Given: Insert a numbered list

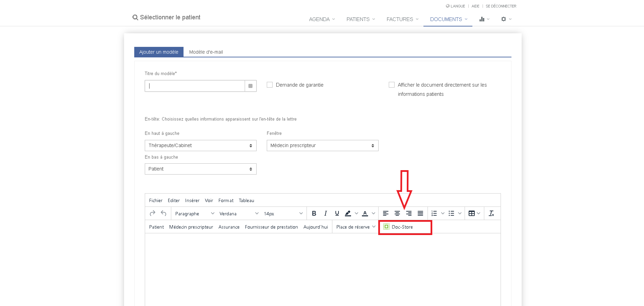Looking at the screenshot, I should [x=434, y=213].
